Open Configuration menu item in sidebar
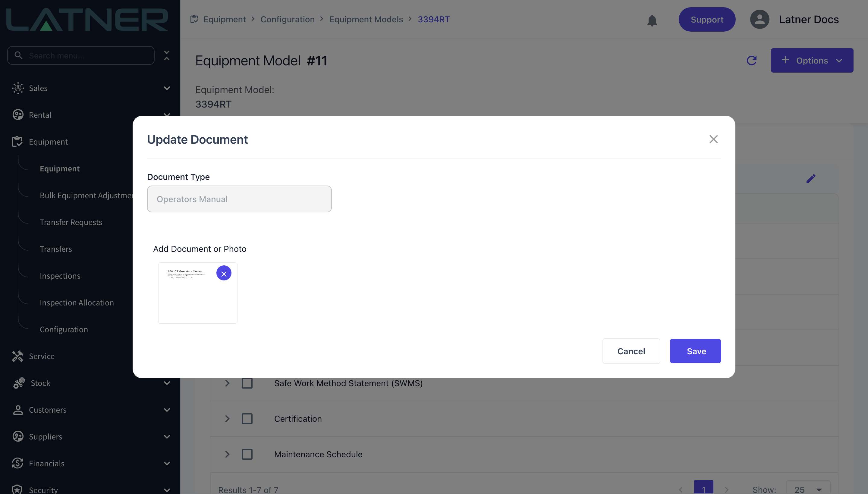Screen dimensions: 868x494 coord(64,330)
